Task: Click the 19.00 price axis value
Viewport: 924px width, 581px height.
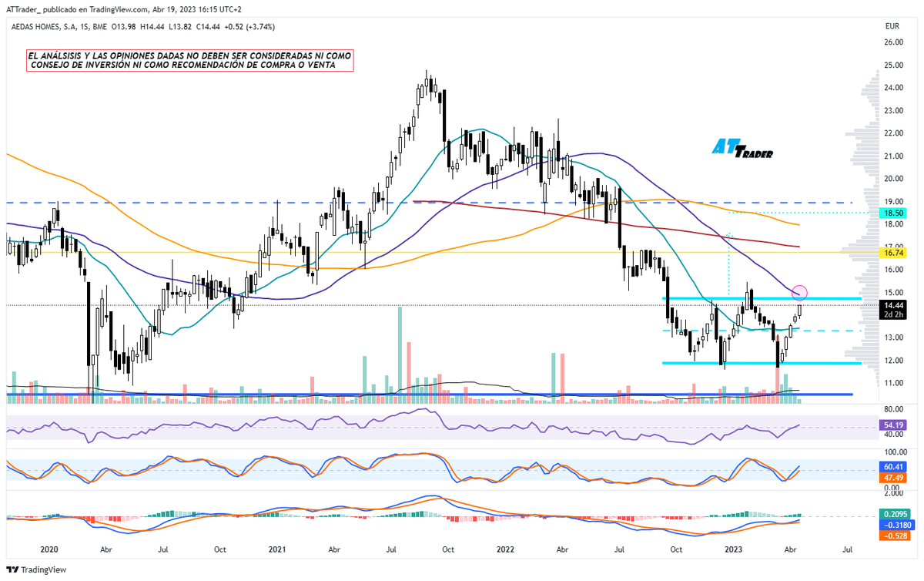Action: click(893, 201)
